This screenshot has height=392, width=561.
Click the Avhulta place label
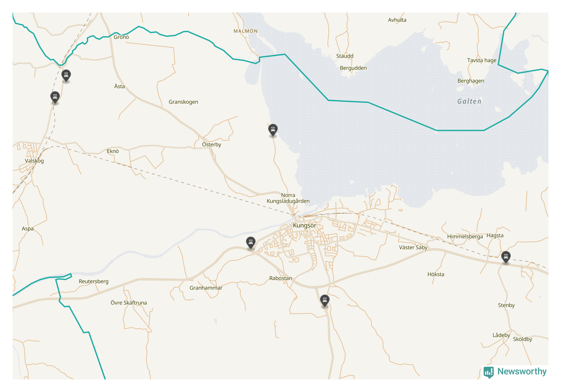coord(397,20)
